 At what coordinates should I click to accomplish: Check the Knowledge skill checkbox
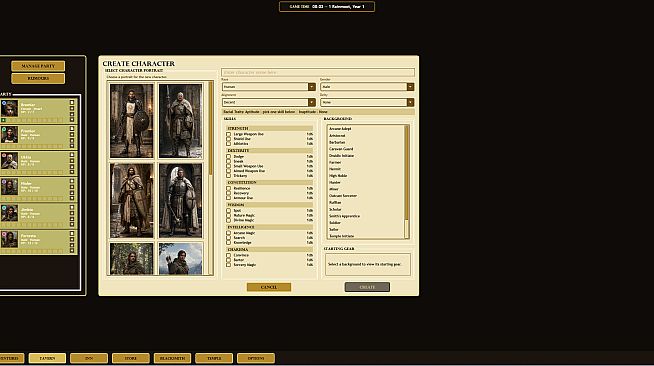[229, 242]
